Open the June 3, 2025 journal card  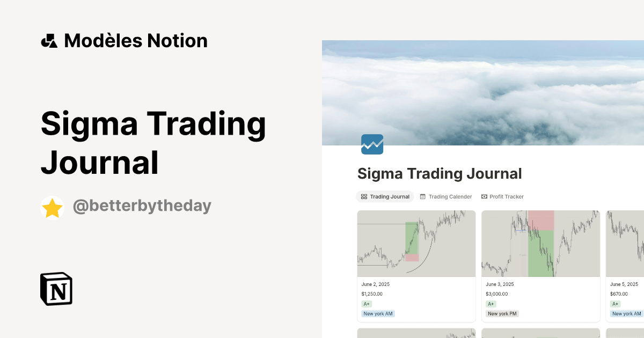coord(540,243)
